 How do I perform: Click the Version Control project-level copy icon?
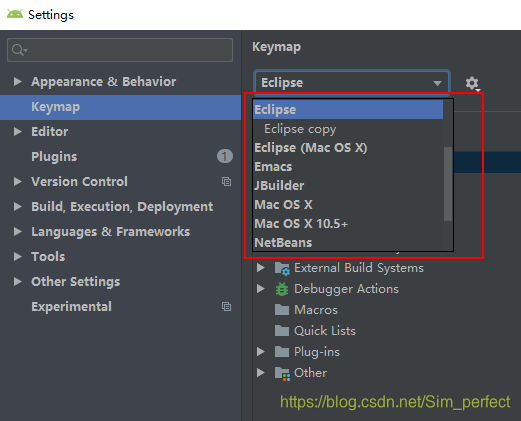tap(227, 182)
